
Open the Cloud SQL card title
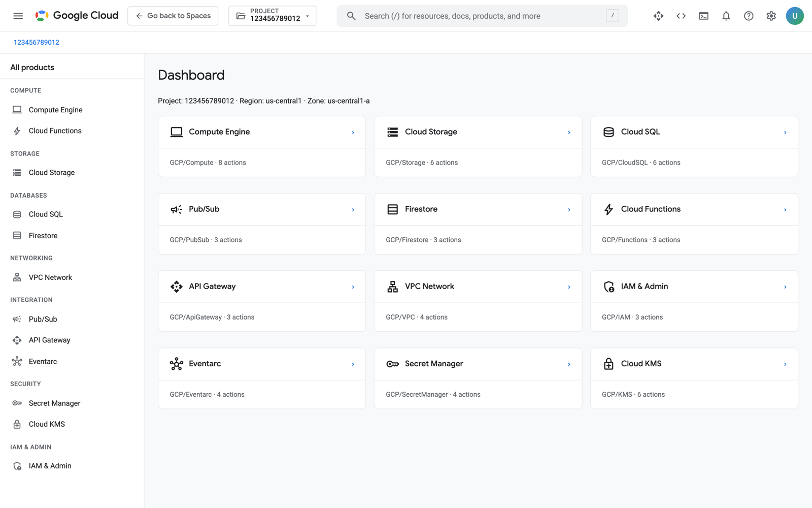640,132
